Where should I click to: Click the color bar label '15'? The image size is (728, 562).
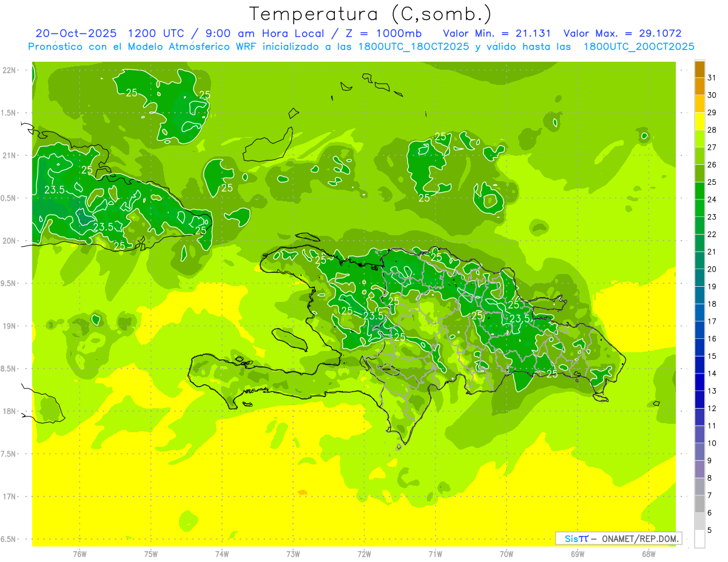tap(712, 356)
